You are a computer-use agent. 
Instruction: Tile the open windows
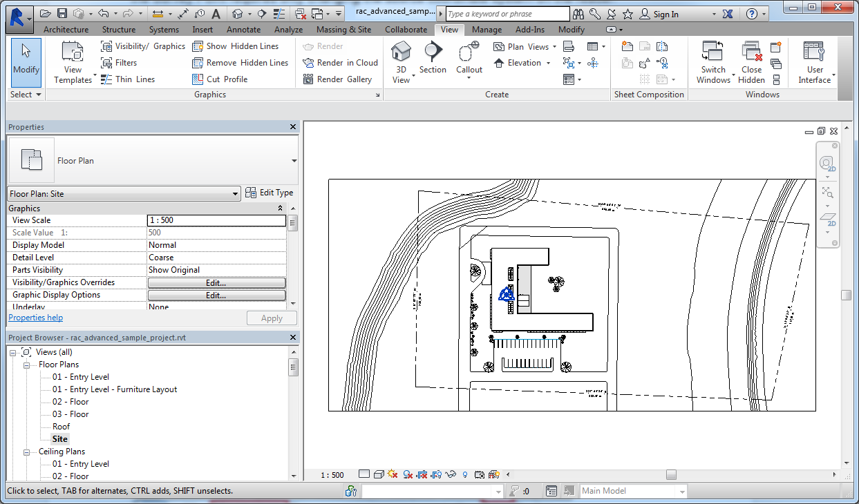(776, 79)
